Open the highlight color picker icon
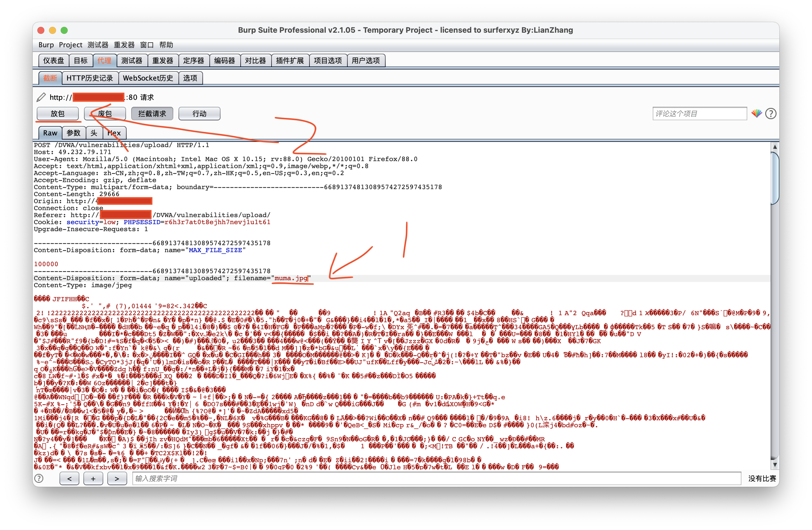Viewport: 812px width, 530px height. pyautogui.click(x=756, y=113)
